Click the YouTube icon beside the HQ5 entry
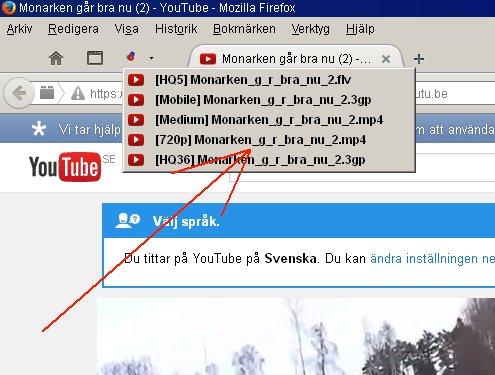This screenshot has height=375, width=495. point(136,80)
